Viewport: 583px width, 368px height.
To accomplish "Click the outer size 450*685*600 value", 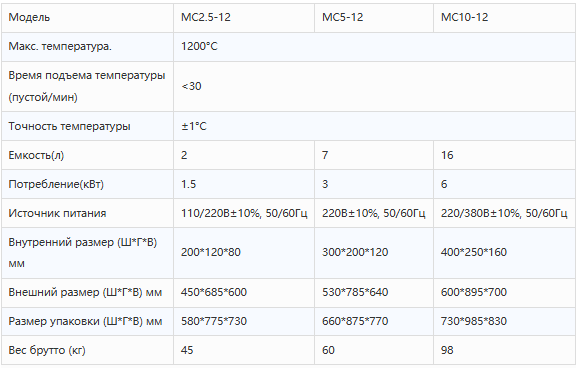I will click(x=214, y=292).
